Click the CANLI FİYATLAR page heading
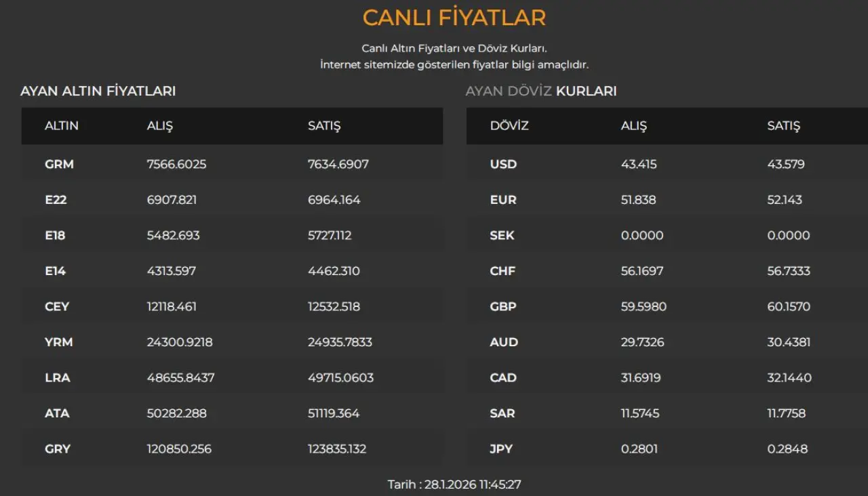The image size is (868, 496). pyautogui.click(x=454, y=18)
